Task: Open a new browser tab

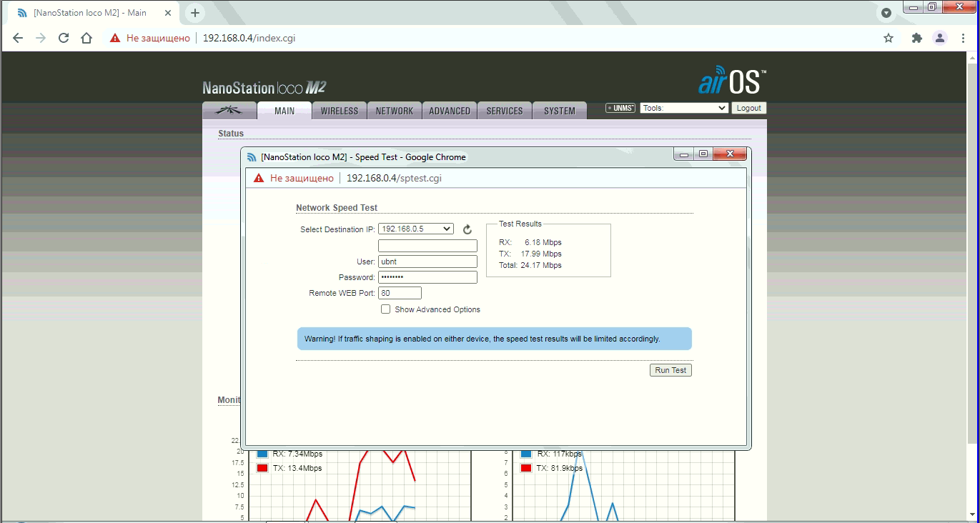Action: coord(195,13)
